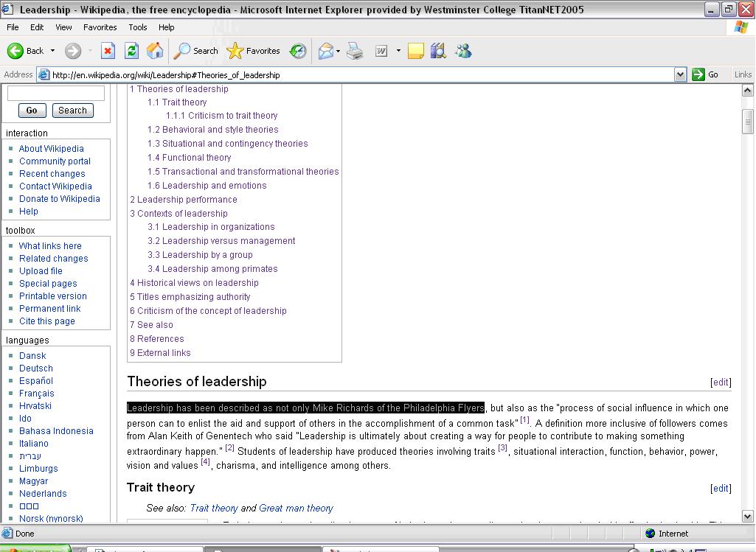Refresh the page using the toolbar icon
Viewport: 756px width, 552px height.
[x=131, y=51]
